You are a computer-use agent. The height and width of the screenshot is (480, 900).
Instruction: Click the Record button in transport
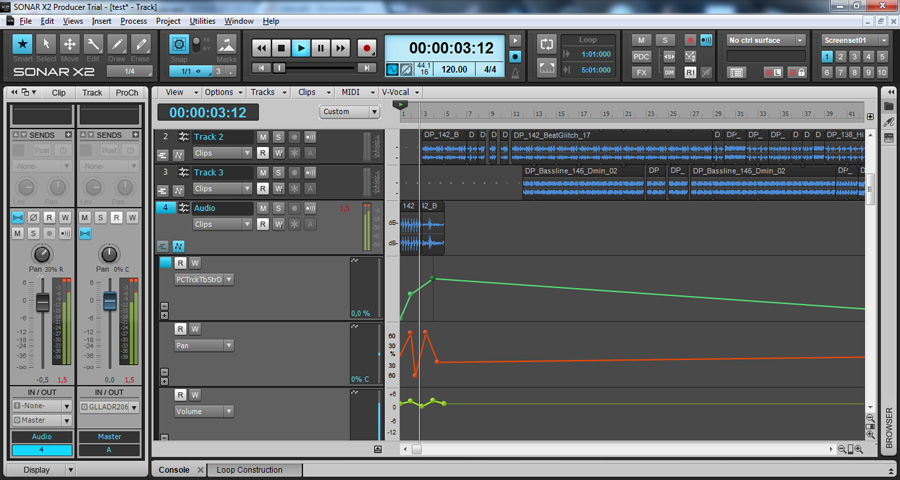[x=366, y=47]
